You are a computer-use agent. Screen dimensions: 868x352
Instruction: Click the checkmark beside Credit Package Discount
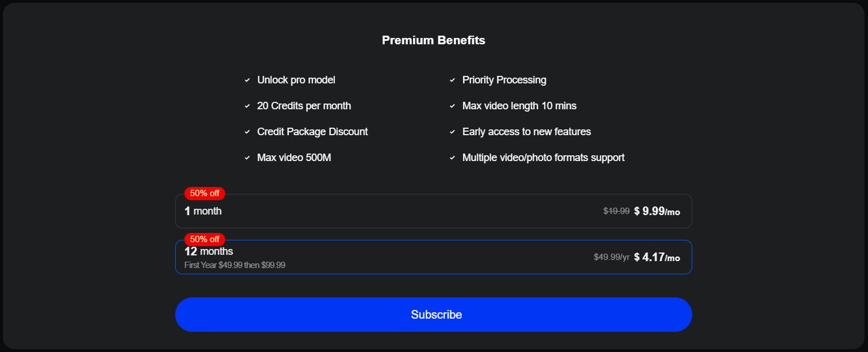(x=247, y=132)
